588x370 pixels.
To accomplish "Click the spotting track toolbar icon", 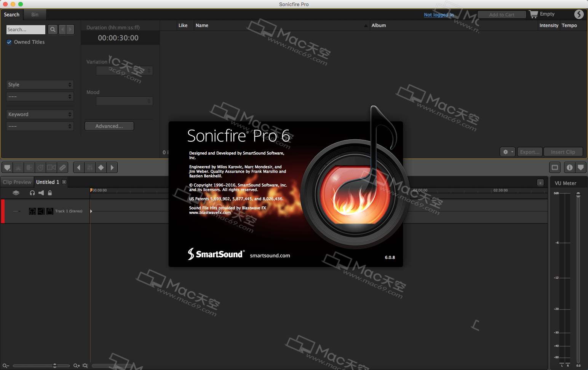I will (18, 167).
